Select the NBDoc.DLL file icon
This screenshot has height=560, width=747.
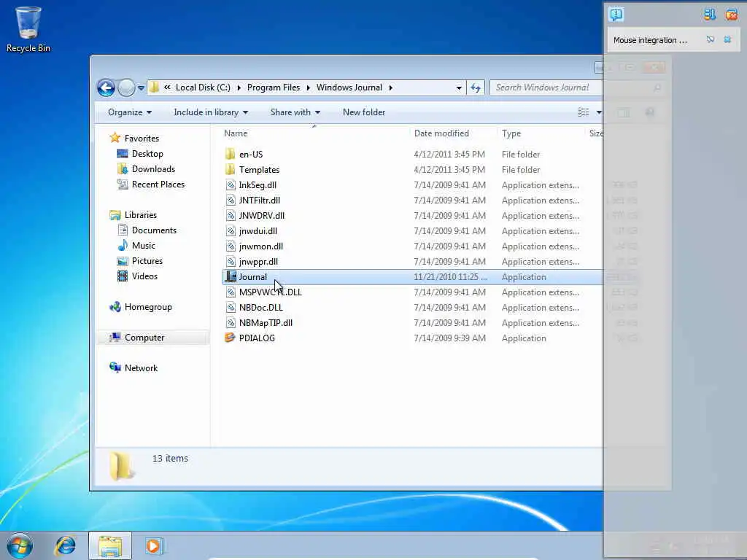point(230,307)
